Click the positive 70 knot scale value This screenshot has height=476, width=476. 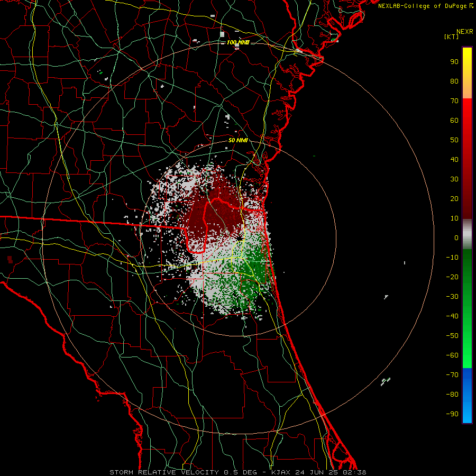click(454, 101)
